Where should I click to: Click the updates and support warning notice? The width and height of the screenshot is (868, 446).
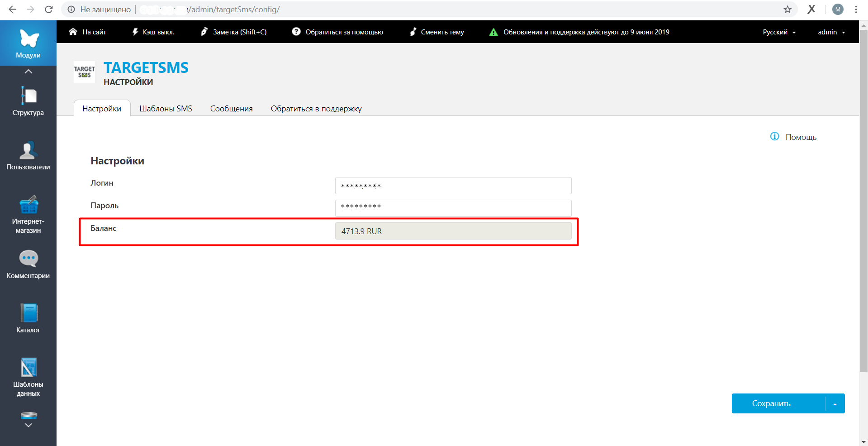click(579, 32)
